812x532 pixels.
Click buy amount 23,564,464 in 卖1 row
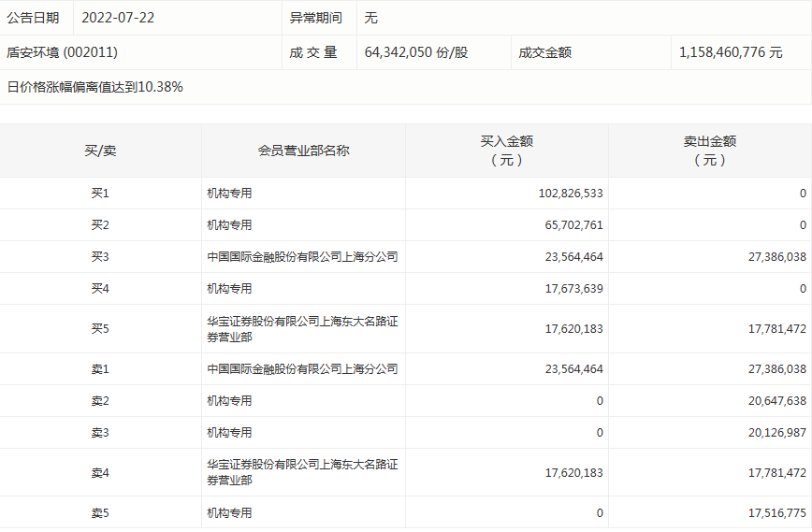tap(573, 369)
